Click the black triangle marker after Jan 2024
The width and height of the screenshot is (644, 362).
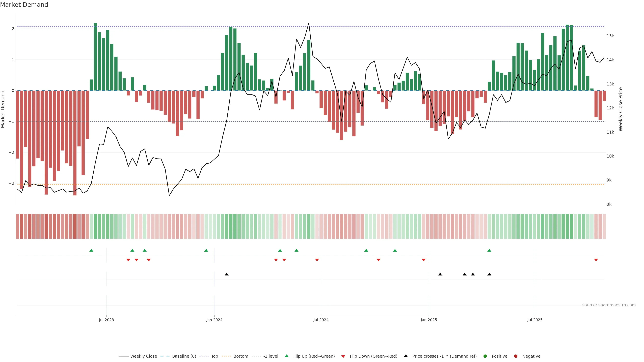tap(227, 274)
